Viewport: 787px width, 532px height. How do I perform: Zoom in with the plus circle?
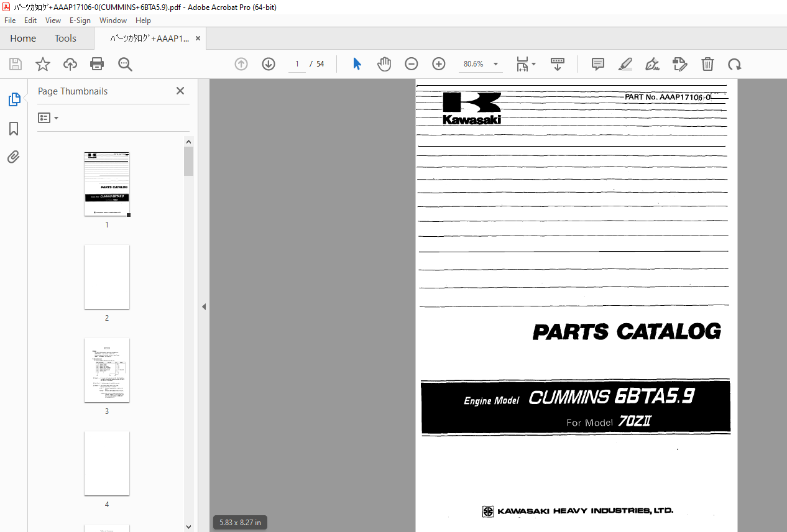(439, 64)
